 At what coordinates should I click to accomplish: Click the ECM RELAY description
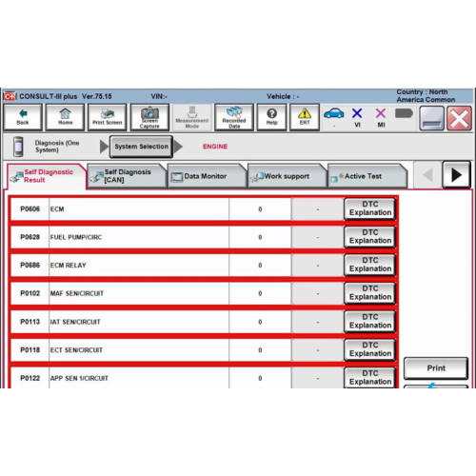pos(69,265)
